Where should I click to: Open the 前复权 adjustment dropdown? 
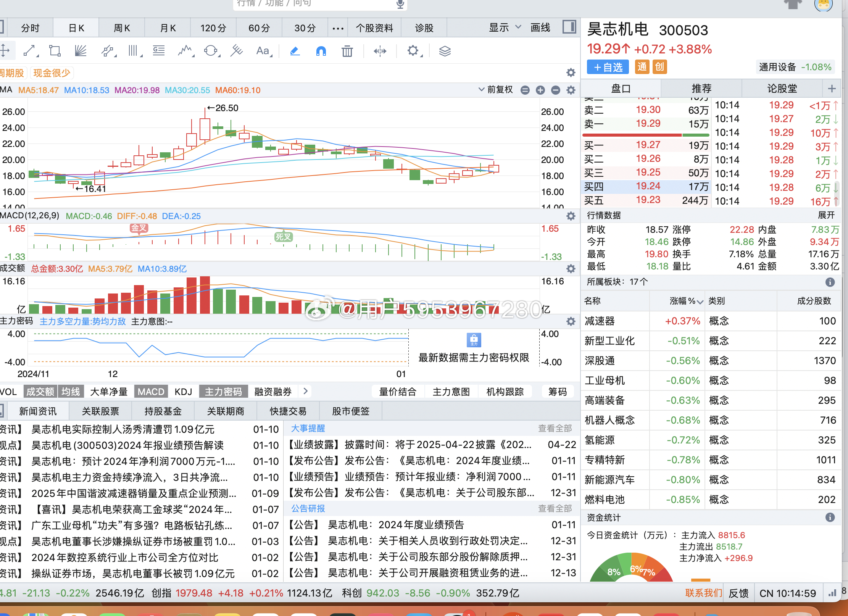click(x=496, y=90)
